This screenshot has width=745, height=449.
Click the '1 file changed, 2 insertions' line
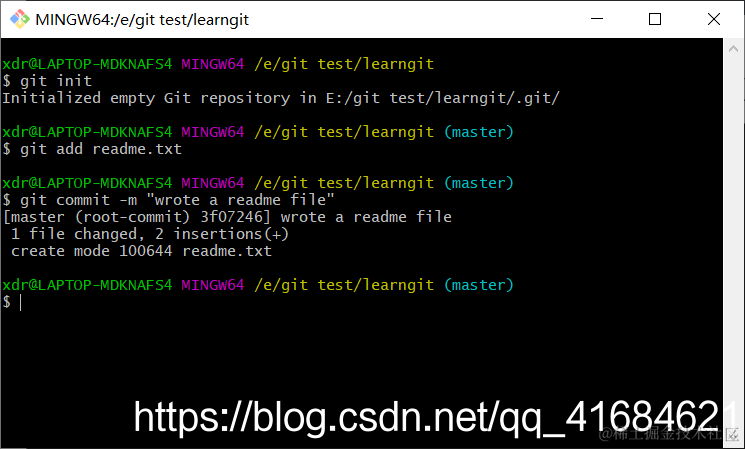pos(150,234)
